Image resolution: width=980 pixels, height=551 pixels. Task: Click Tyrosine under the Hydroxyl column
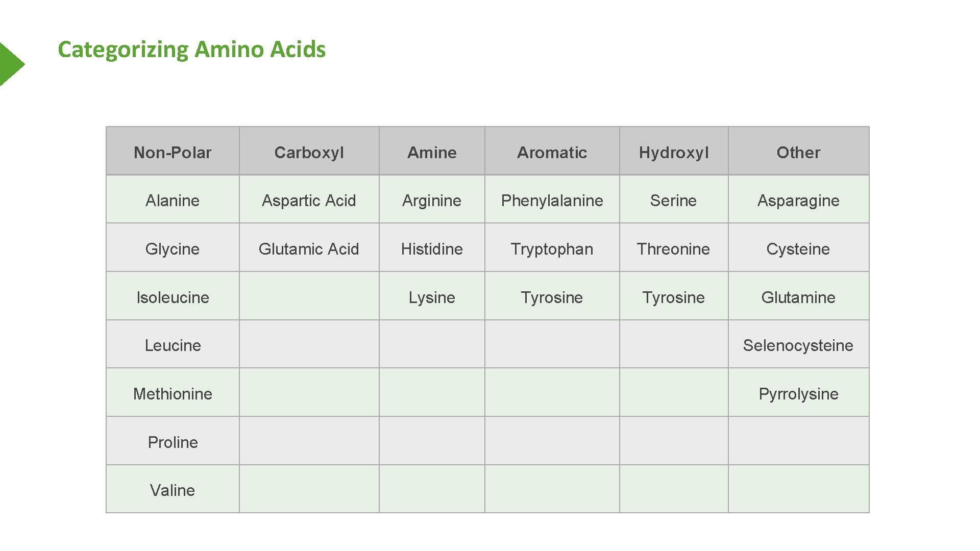click(x=673, y=297)
